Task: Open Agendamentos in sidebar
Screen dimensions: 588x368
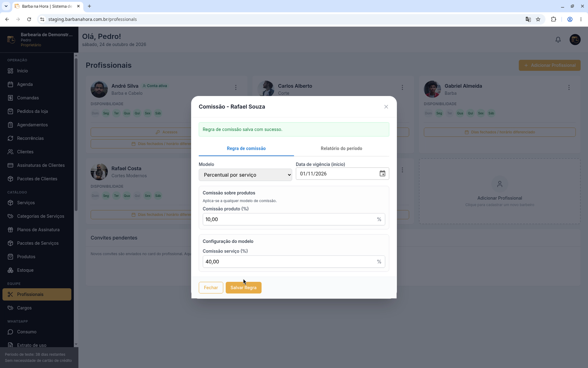Action: tap(37, 125)
